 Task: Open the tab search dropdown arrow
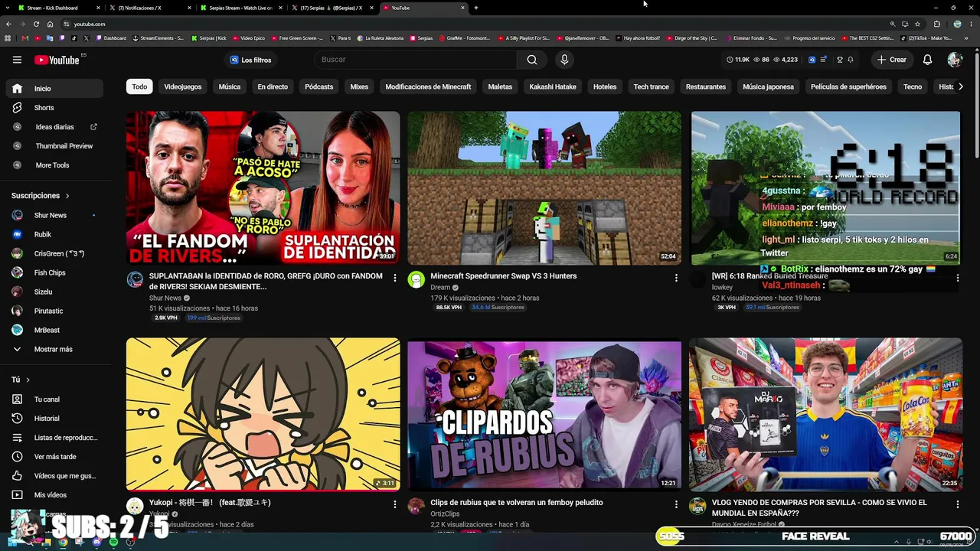pyautogui.click(x=8, y=8)
